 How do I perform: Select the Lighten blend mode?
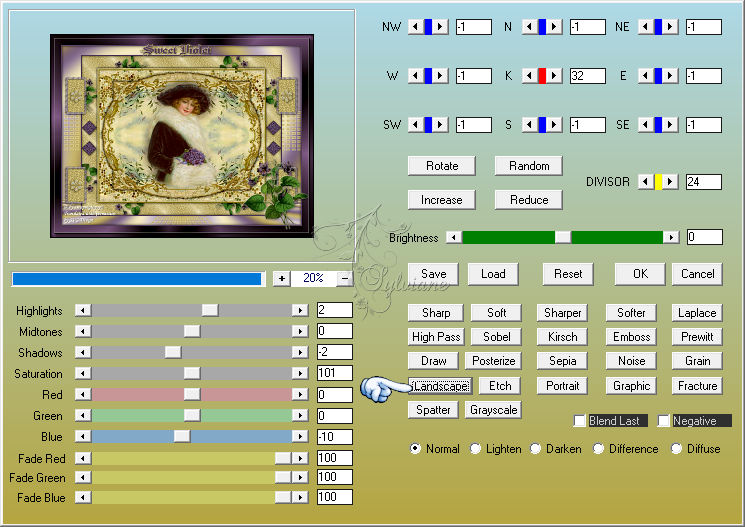(x=475, y=449)
